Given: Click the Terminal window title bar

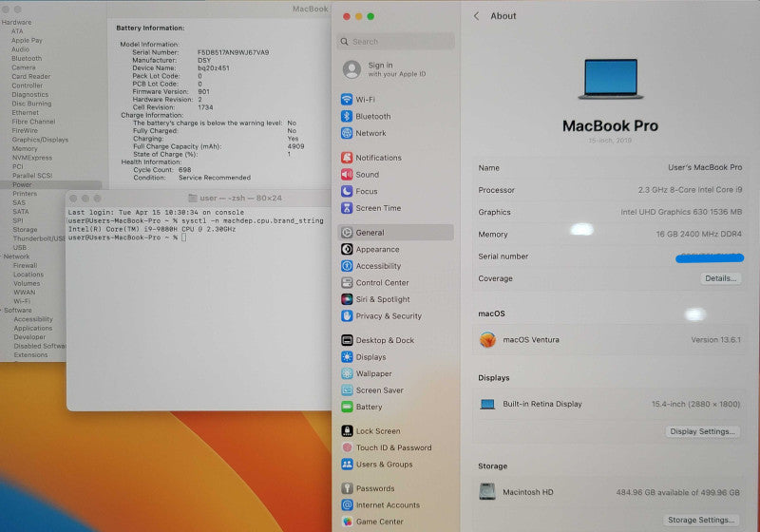Looking at the screenshot, I should [199, 199].
